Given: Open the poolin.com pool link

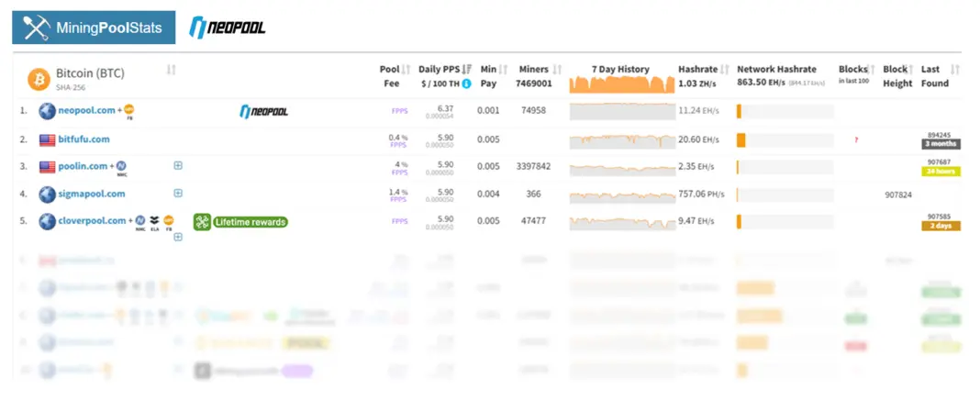Looking at the screenshot, I should [x=84, y=166].
